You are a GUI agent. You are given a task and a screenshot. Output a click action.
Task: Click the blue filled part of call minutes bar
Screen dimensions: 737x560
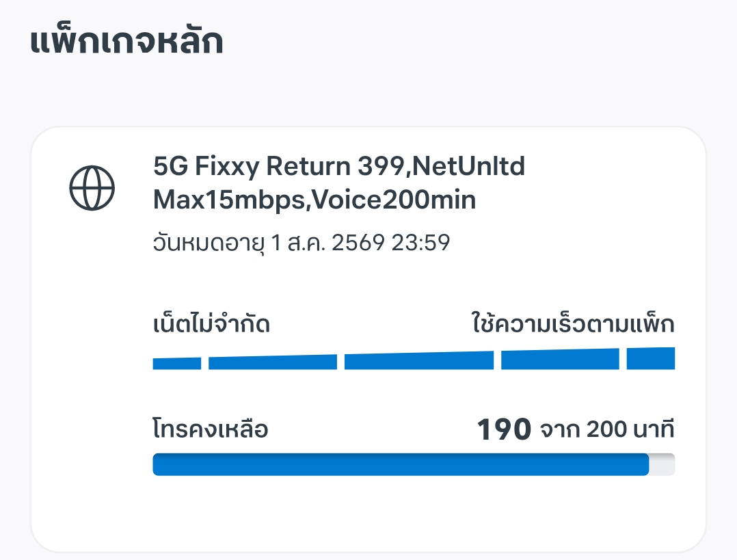400,464
